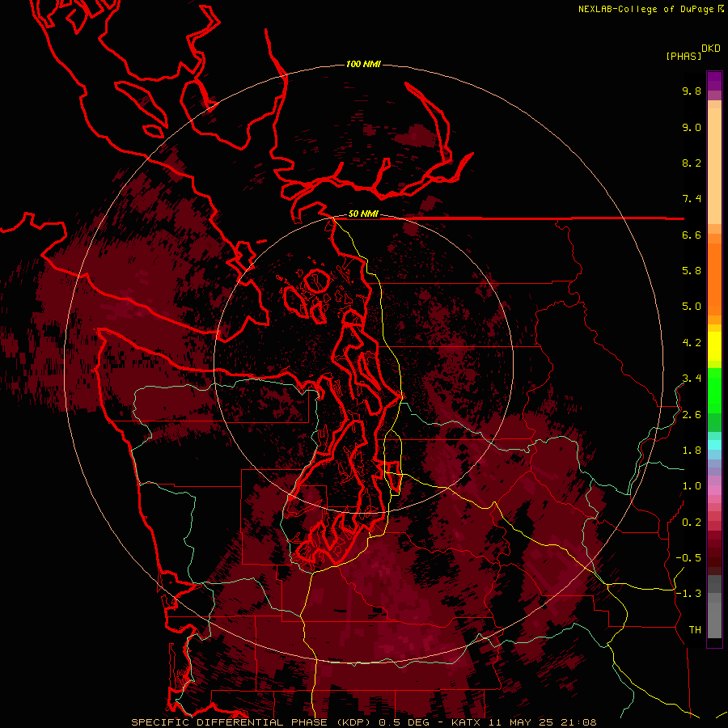728x728 pixels.
Task: Click the DKD product label
Action: 711,49
